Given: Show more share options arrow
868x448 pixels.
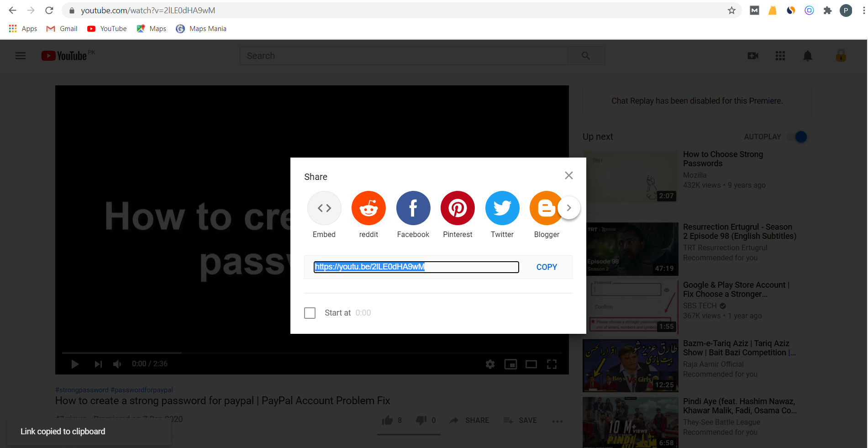Looking at the screenshot, I should pos(569,208).
